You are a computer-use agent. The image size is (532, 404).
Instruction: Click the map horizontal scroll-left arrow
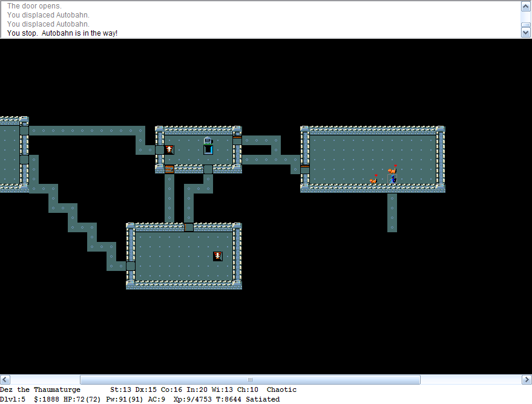(x=5, y=380)
